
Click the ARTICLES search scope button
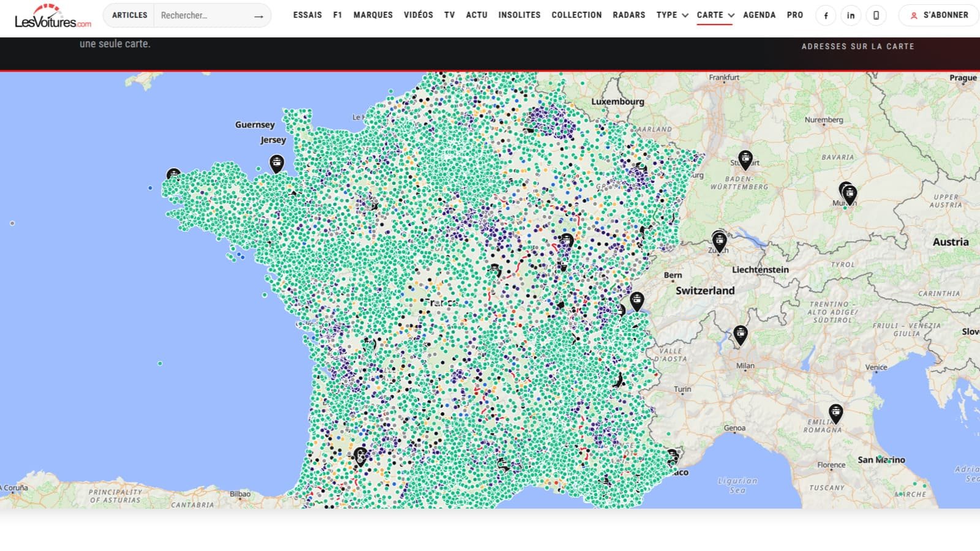tap(129, 15)
